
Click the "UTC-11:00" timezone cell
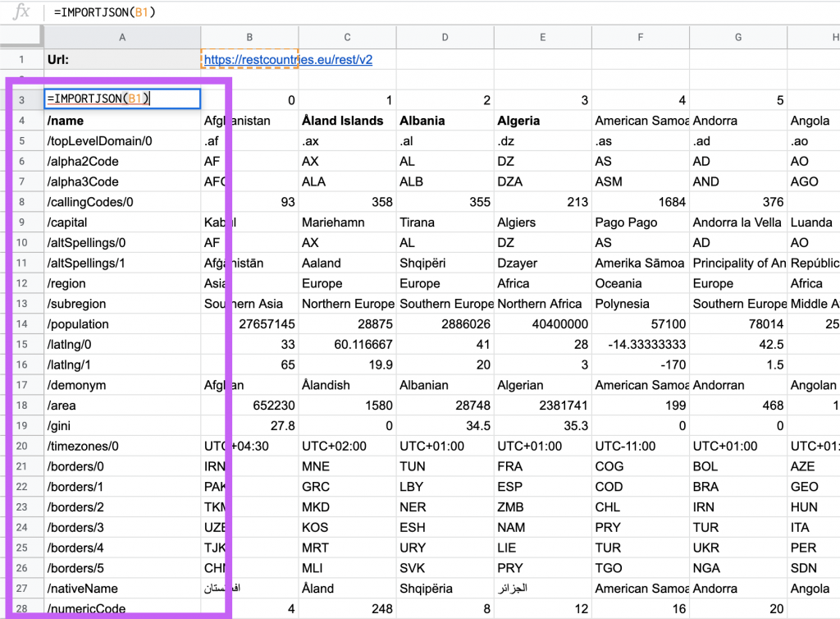click(640, 446)
